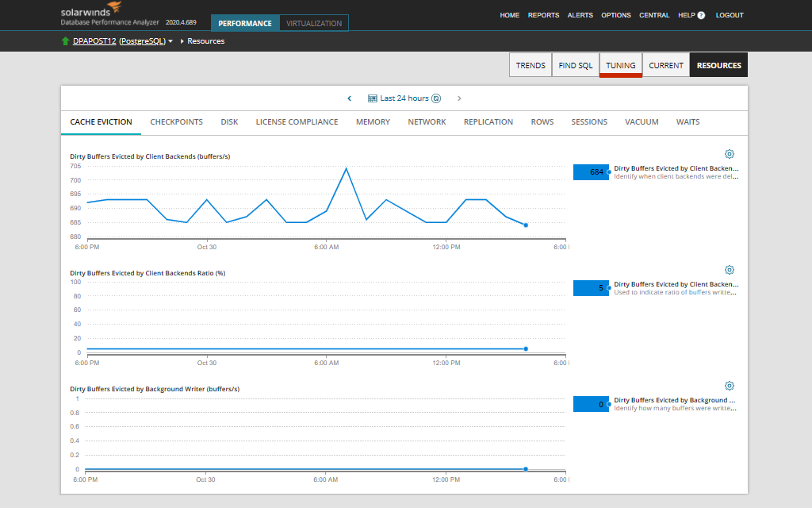Screen dimensions: 812x508
Task: Open the Alerts menu
Action: (x=580, y=15)
